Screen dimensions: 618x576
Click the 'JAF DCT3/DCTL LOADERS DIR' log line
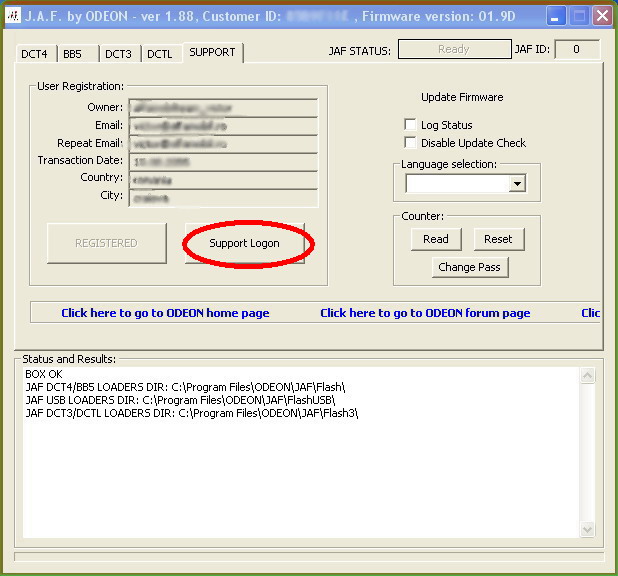[x=192, y=413]
